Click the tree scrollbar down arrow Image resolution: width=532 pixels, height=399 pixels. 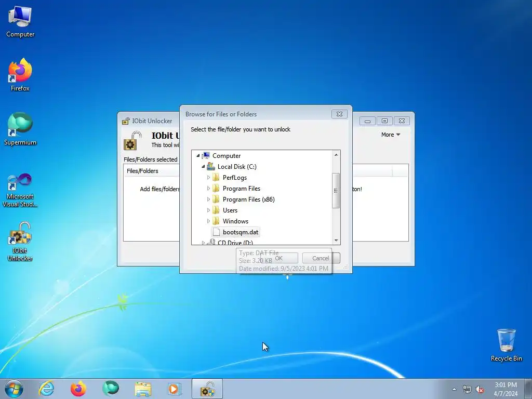(336, 240)
